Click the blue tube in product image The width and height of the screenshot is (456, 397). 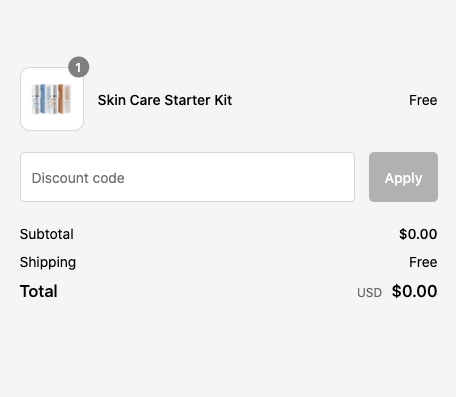click(42, 99)
